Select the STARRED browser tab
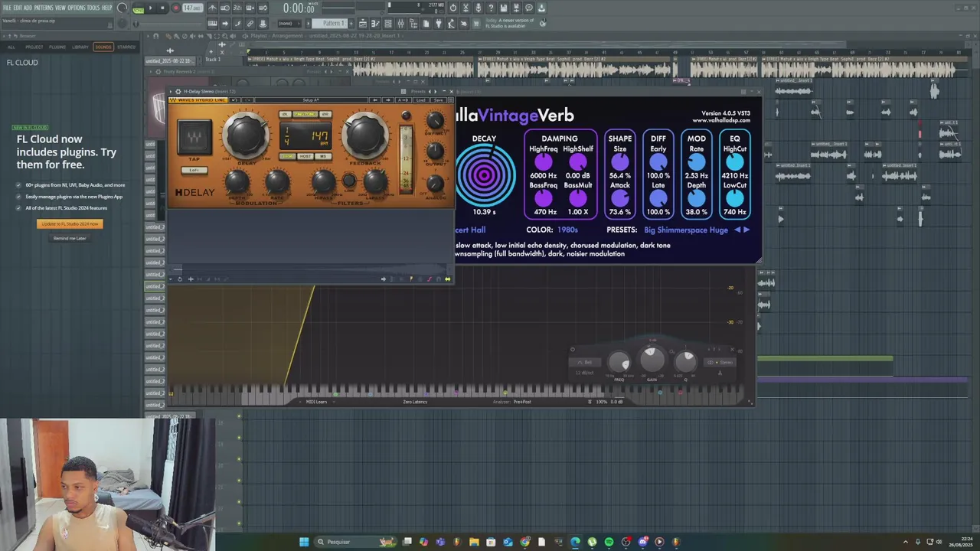This screenshot has width=980, height=551. [x=126, y=47]
